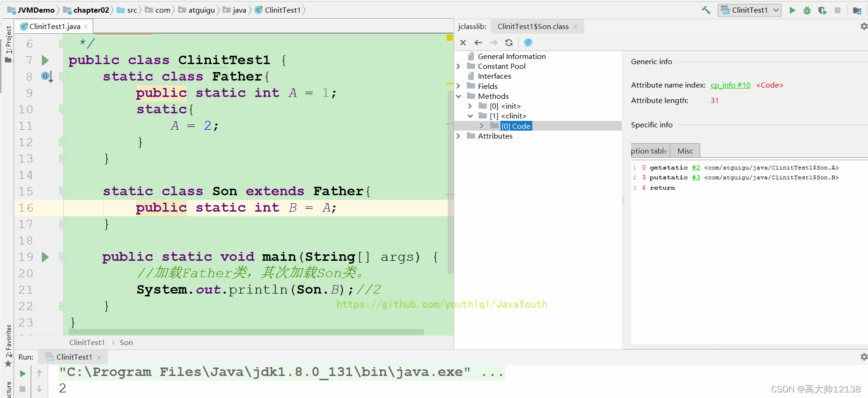Viewport: 868px width, 398px height.
Task: Collapse code fold marker on line 15
Action: 64,191
